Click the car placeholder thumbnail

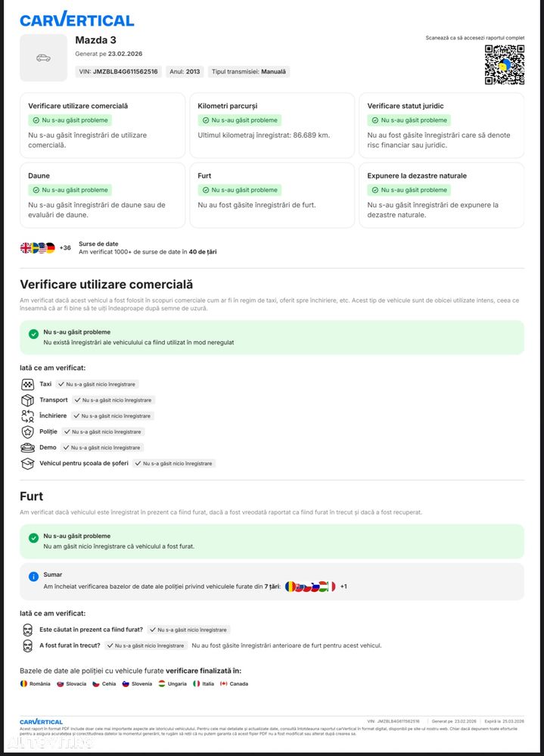click(x=43, y=58)
